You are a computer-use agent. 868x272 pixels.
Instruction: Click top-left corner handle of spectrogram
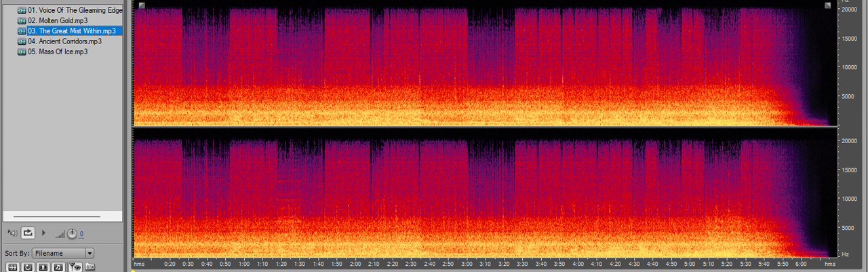pyautogui.click(x=141, y=5)
